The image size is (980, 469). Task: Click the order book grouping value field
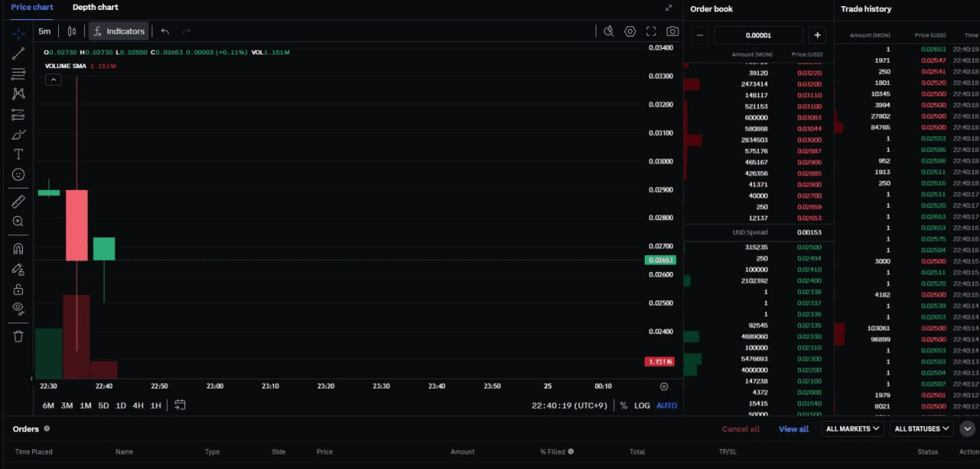click(x=758, y=35)
